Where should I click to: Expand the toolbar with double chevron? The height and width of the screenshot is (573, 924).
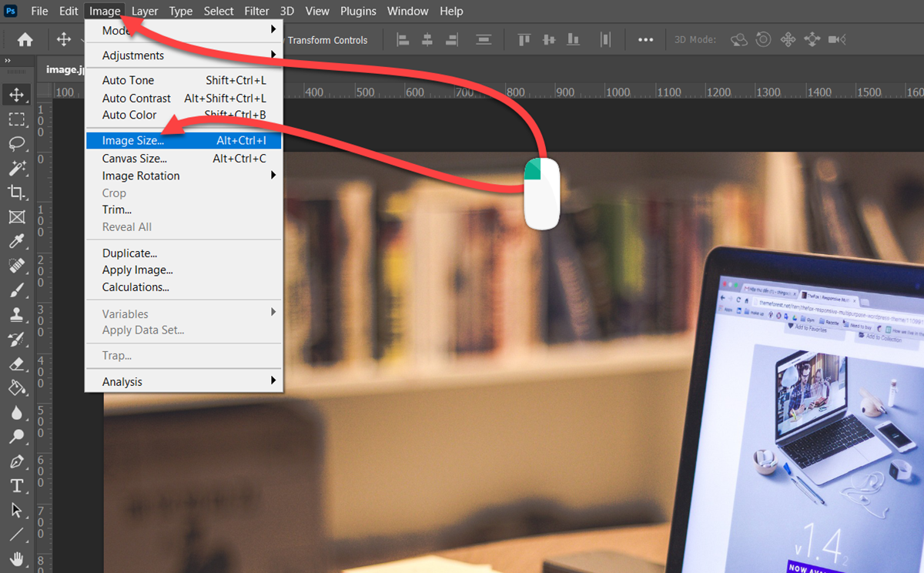point(8,61)
